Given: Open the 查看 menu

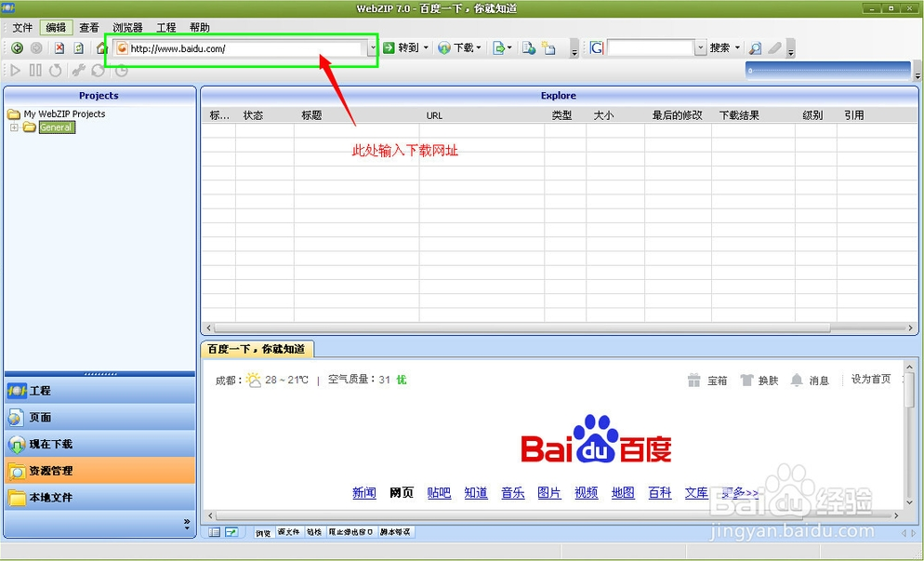Looking at the screenshot, I should coord(89,28).
